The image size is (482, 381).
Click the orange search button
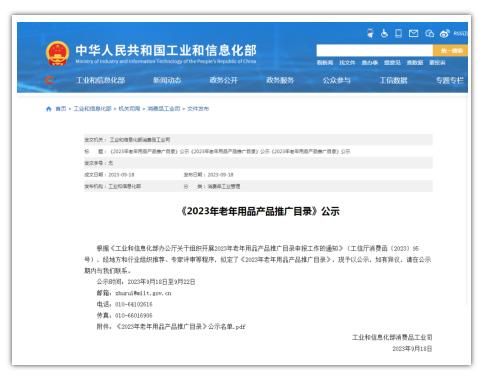(x=450, y=51)
